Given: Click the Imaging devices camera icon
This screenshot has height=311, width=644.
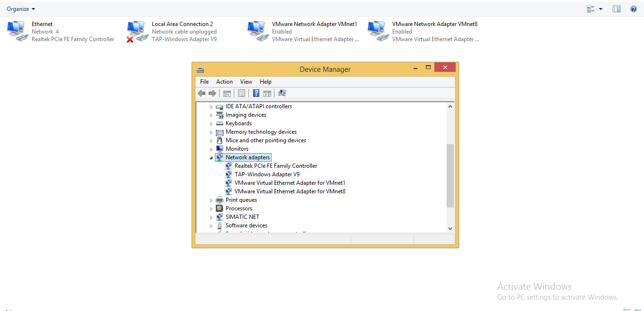Looking at the screenshot, I should 220,115.
